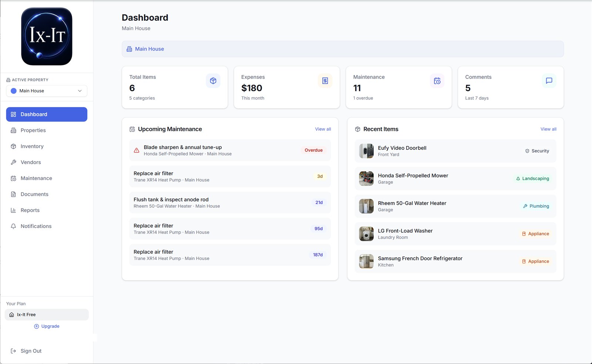592x364 pixels.
Task: Click the building icon in Main House banner
Action: [129, 49]
